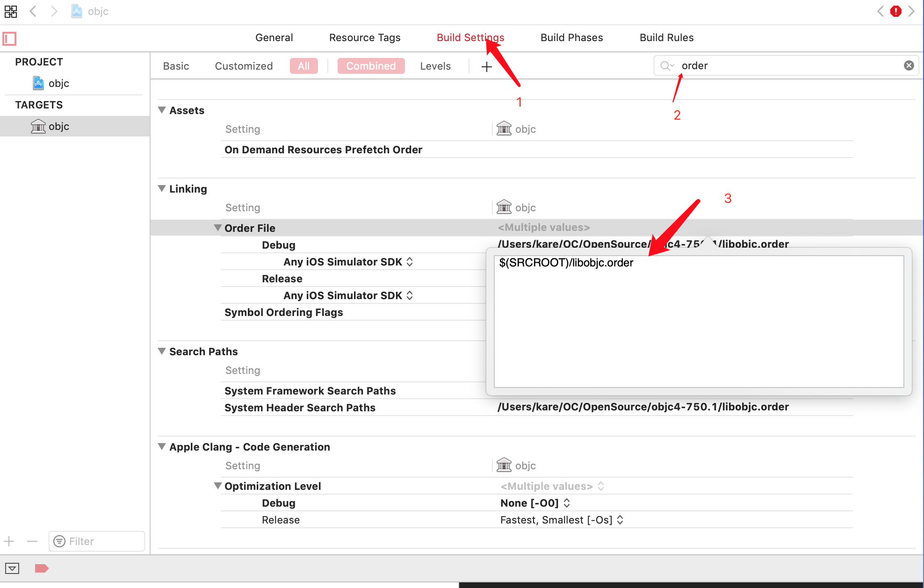This screenshot has width=924, height=588.
Task: Click the targets Filter field
Action: pyautogui.click(x=97, y=541)
